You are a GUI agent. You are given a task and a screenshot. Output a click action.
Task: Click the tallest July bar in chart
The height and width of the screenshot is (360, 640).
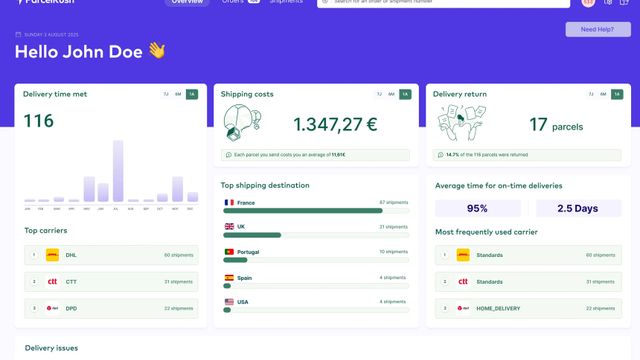pyautogui.click(x=118, y=171)
